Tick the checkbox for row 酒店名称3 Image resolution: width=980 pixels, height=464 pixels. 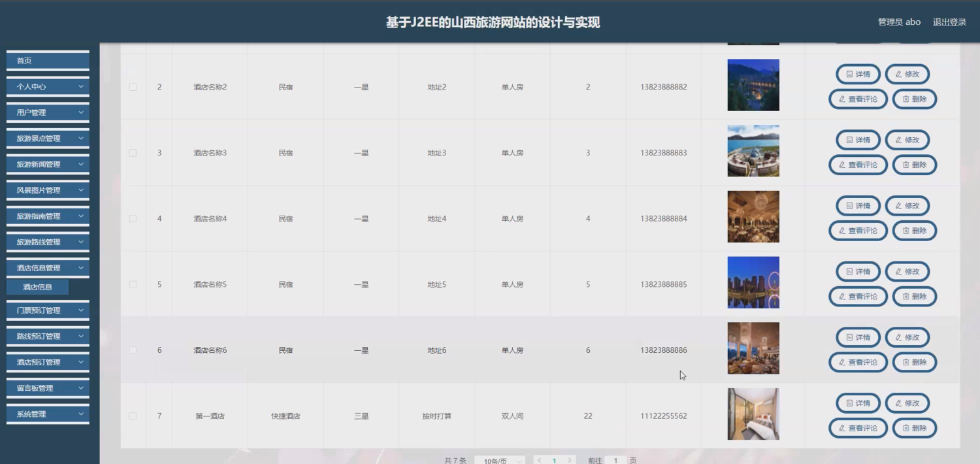pyautogui.click(x=133, y=153)
